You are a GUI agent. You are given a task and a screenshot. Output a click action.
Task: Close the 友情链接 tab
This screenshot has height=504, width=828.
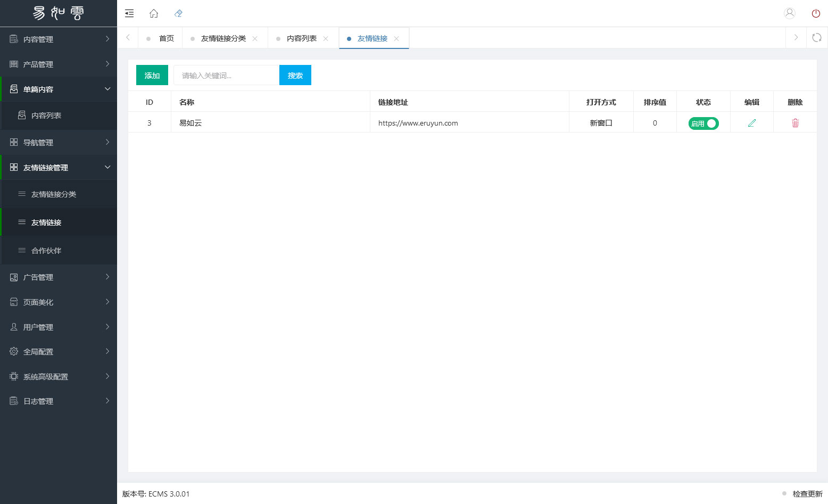396,39
